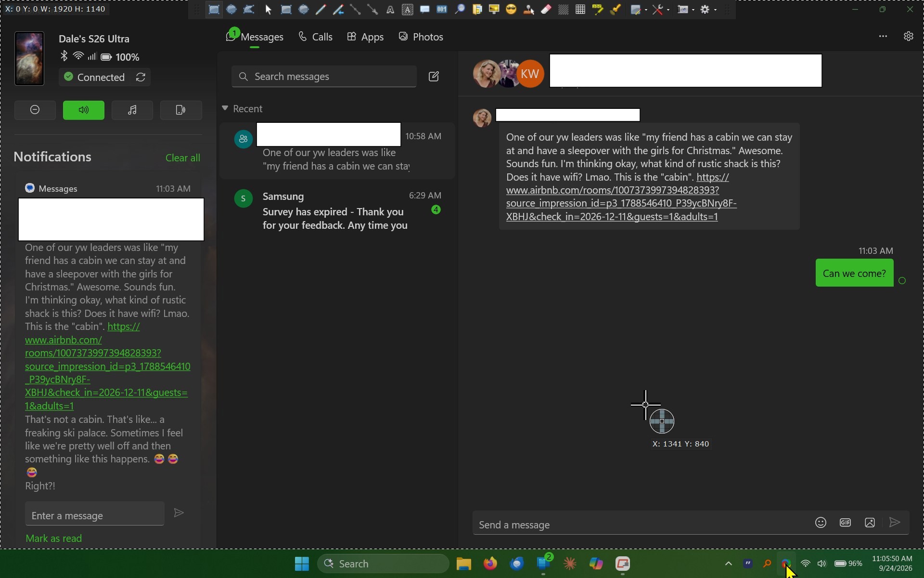Select the rectangle region capture tool
The image size is (924, 578).
tap(214, 9)
